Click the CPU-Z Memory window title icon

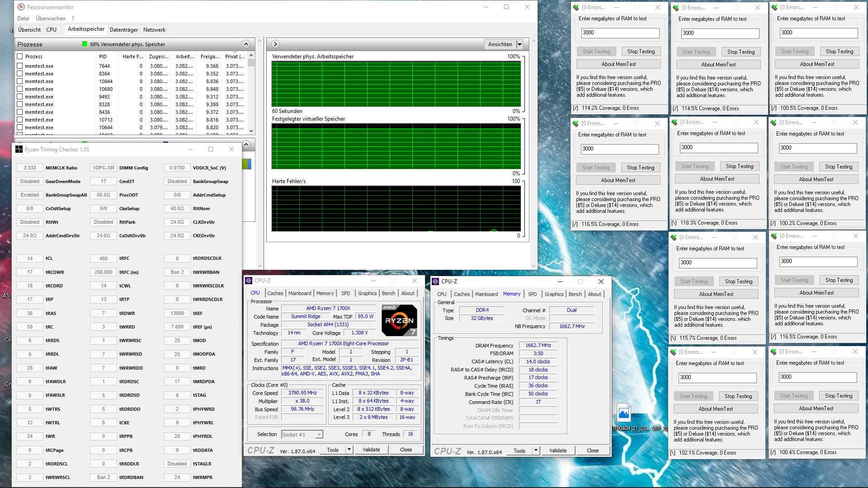pyautogui.click(x=436, y=281)
